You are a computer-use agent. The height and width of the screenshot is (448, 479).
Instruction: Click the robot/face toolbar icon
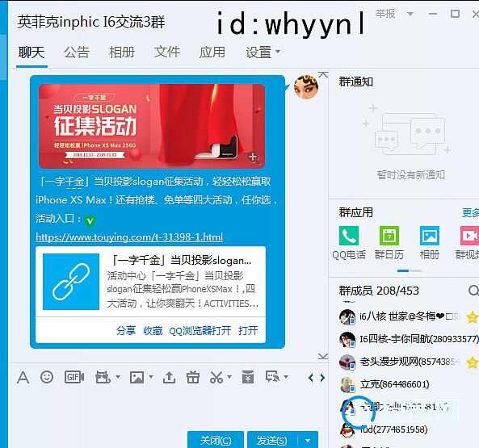pyautogui.click(x=103, y=377)
